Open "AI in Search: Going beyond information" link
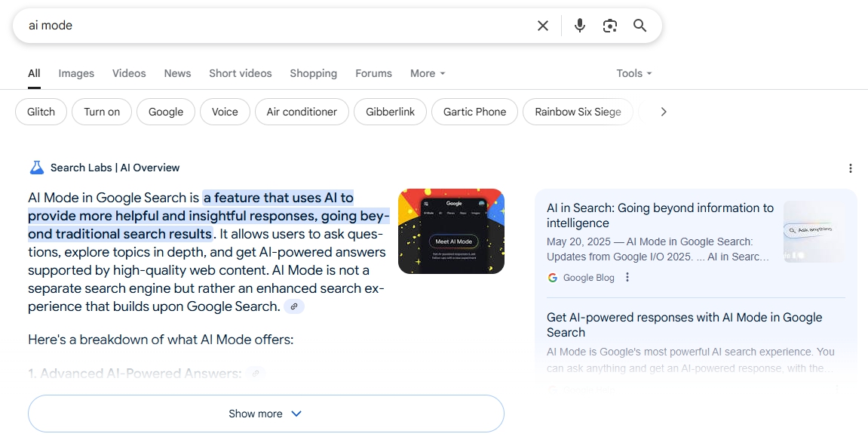 pyautogui.click(x=660, y=215)
